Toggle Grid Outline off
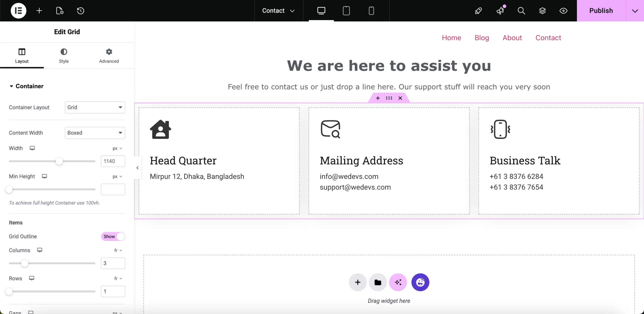644x314 pixels. [112, 237]
